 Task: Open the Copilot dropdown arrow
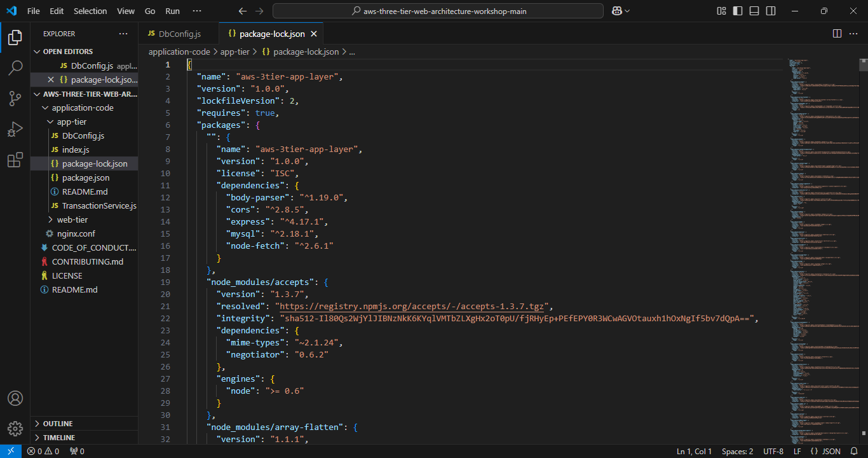point(628,11)
